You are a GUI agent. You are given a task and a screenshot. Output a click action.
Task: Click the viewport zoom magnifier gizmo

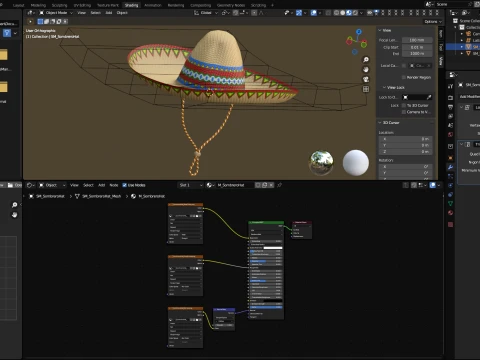point(366,59)
